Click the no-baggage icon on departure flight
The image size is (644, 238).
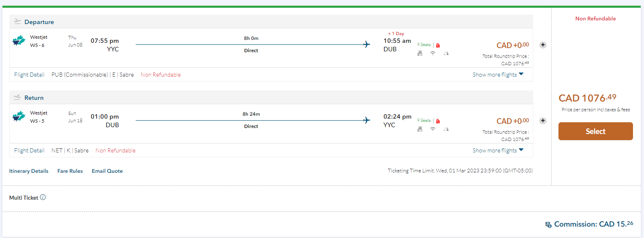tap(438, 45)
